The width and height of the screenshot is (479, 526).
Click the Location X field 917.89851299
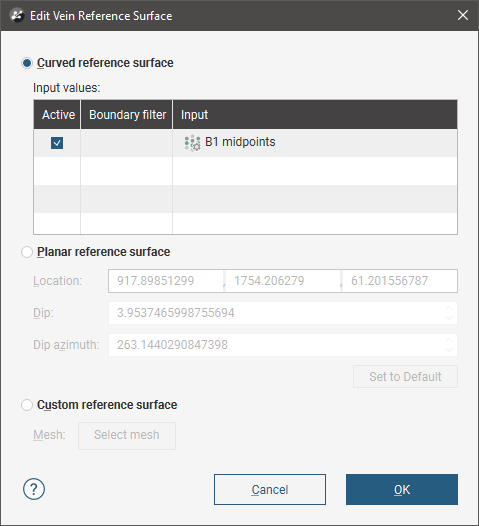166,281
